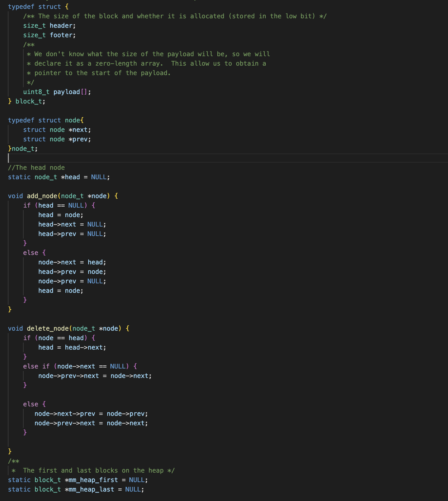Click the *prev pointer in node struct

[80, 139]
